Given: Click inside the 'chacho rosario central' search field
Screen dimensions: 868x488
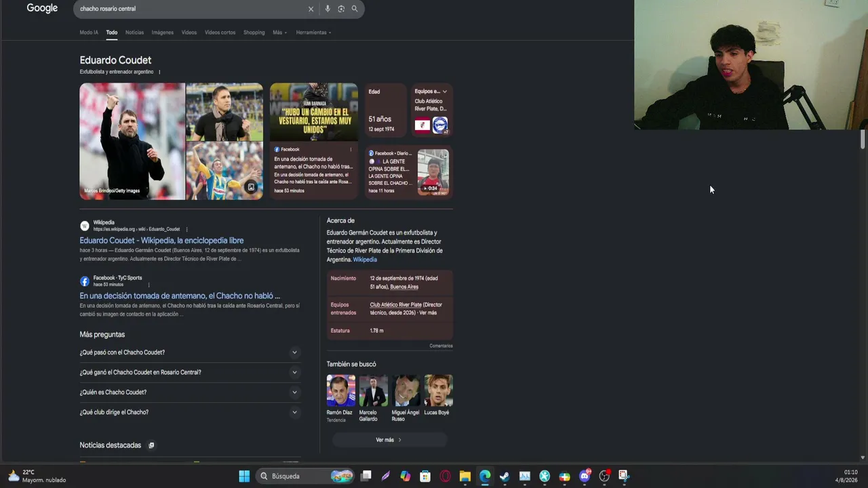Looking at the screenshot, I should tap(190, 9).
